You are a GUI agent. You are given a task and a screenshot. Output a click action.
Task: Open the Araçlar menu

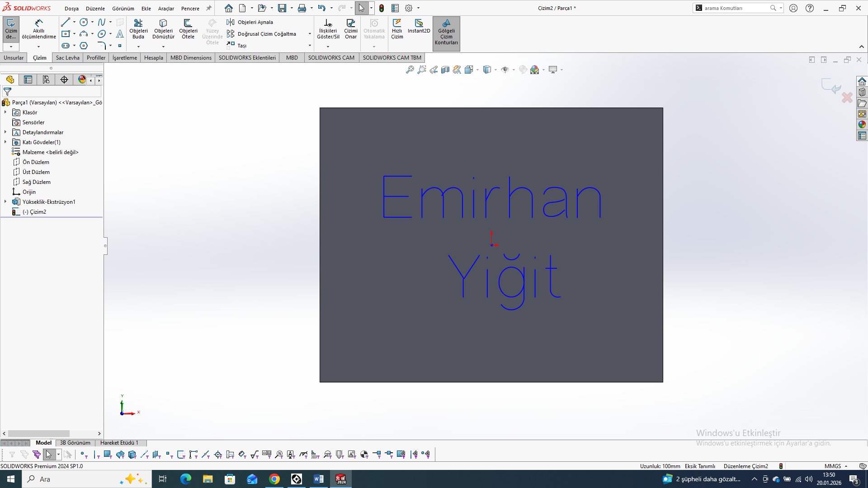(x=166, y=9)
